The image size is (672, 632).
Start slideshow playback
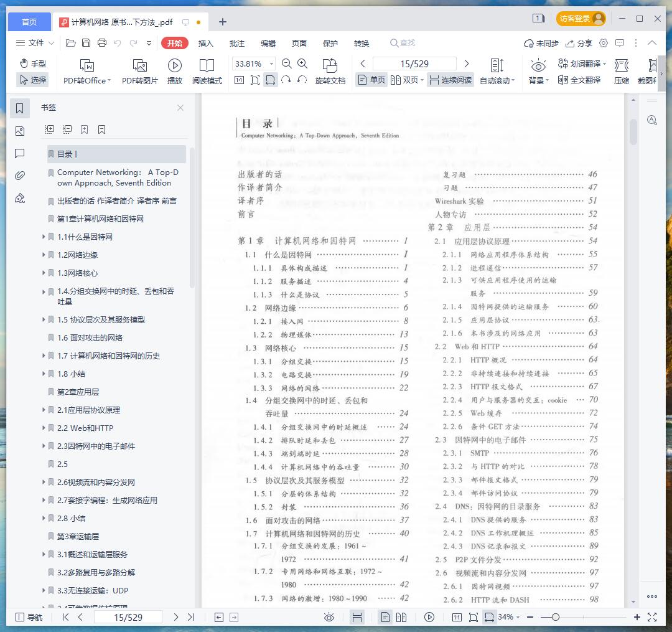tap(174, 72)
